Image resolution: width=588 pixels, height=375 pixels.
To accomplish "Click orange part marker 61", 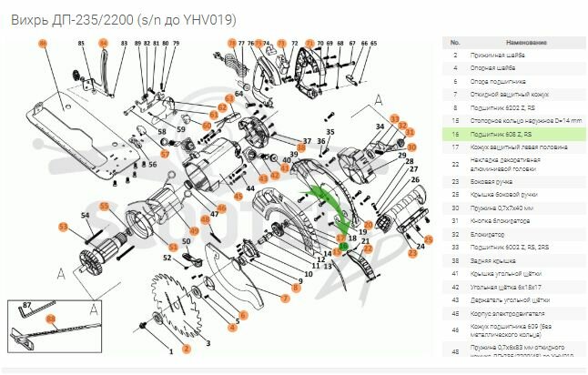I will 214,115.
